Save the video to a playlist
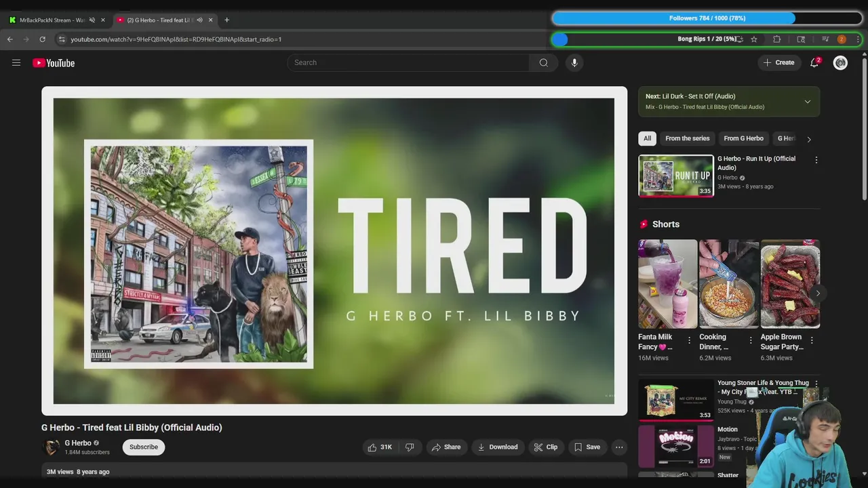This screenshot has width=868, height=488. coord(587,447)
